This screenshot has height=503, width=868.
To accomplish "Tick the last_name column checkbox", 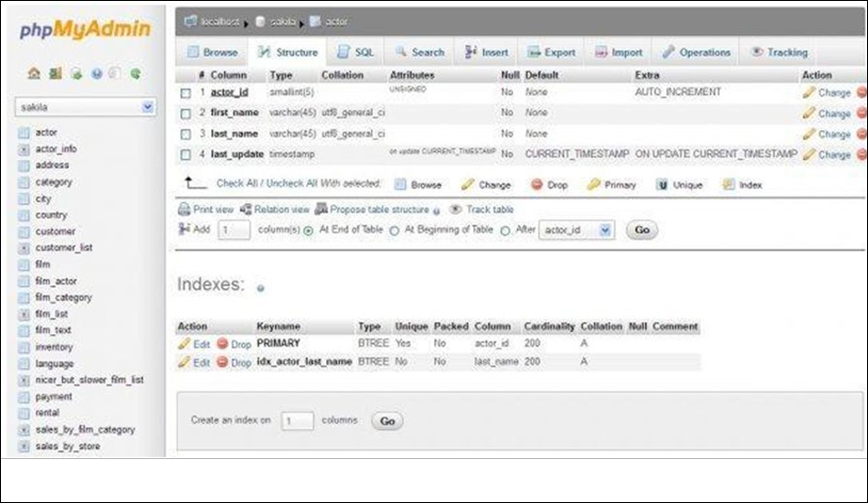I will point(186,134).
